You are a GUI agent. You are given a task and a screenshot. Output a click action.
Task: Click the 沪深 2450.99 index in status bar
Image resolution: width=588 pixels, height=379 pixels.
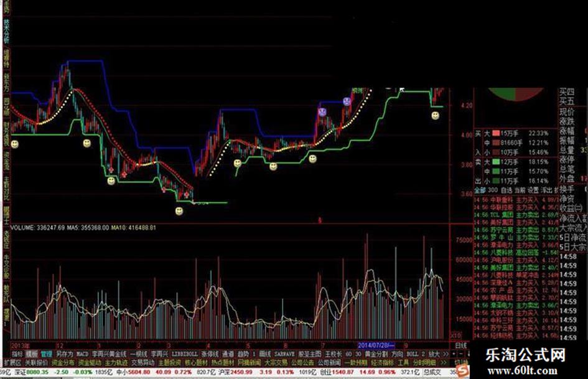click(235, 372)
